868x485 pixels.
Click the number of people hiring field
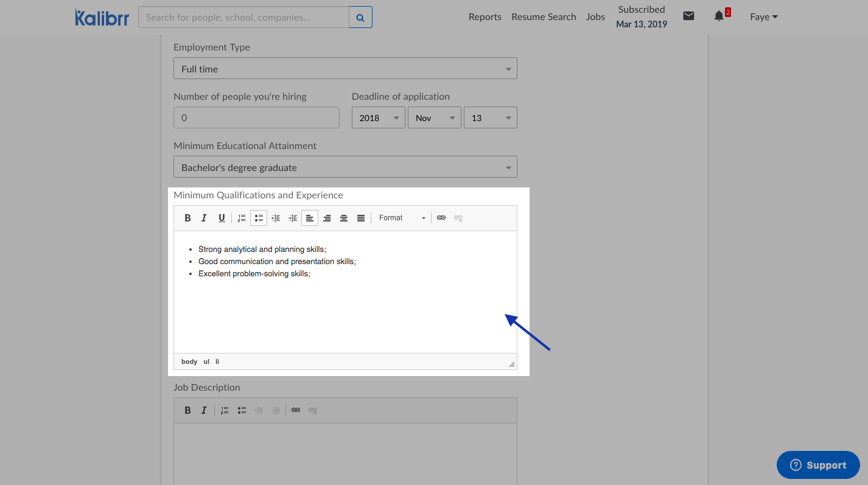tap(256, 118)
